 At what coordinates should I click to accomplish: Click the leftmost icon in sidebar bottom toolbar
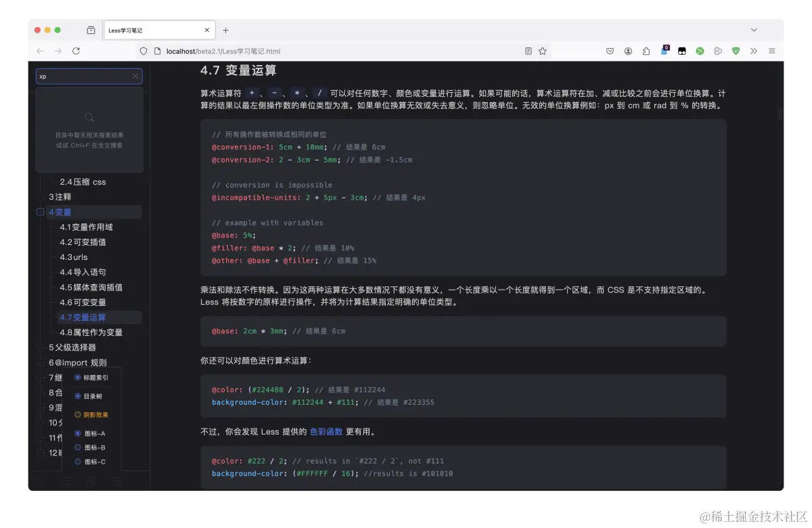pyautogui.click(x=39, y=481)
